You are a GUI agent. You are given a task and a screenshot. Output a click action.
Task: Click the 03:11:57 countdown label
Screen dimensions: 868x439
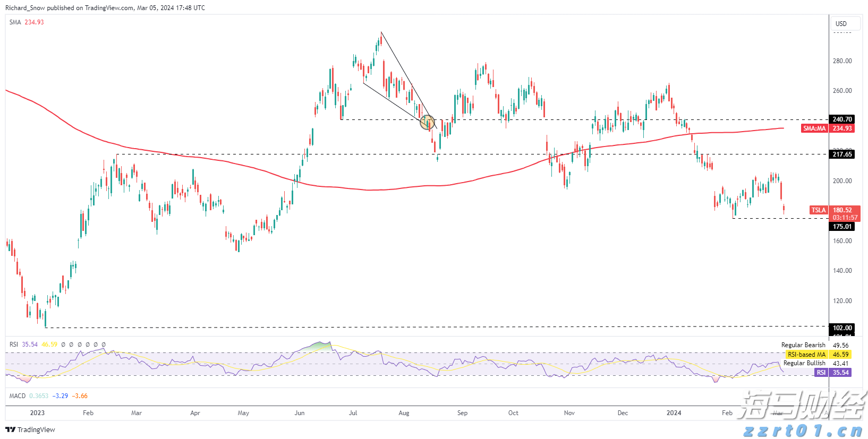pyautogui.click(x=845, y=218)
